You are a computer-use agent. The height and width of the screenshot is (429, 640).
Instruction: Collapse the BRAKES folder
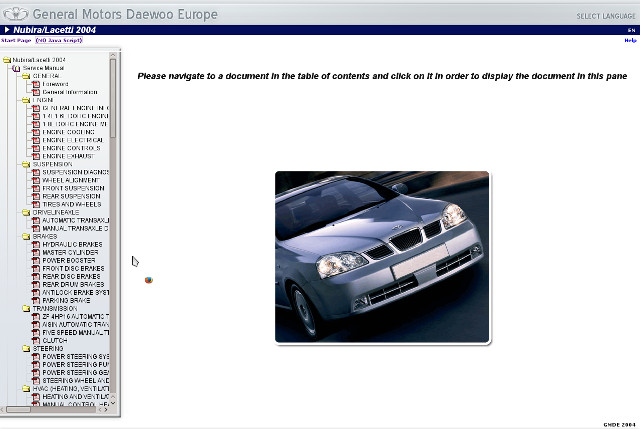click(26, 236)
